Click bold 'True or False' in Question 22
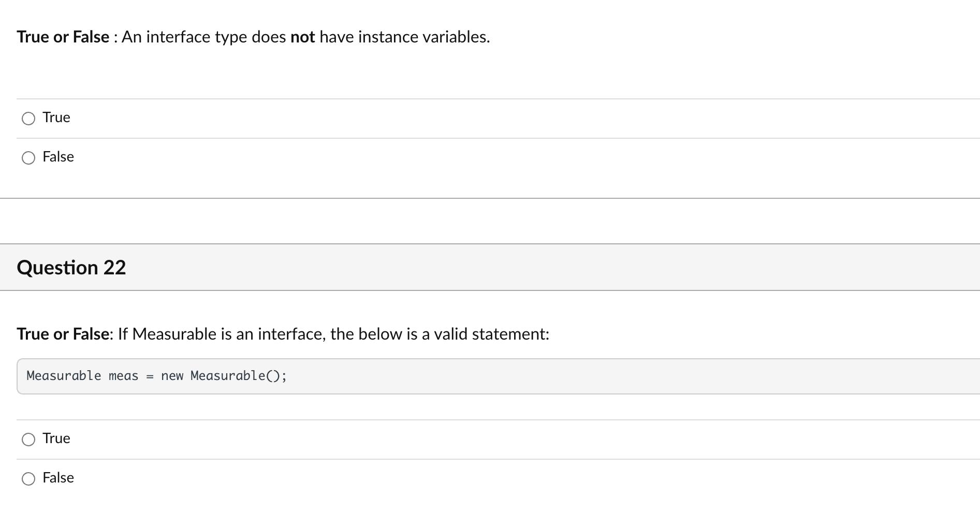Viewport: 980px width, 512px height. tap(63, 334)
